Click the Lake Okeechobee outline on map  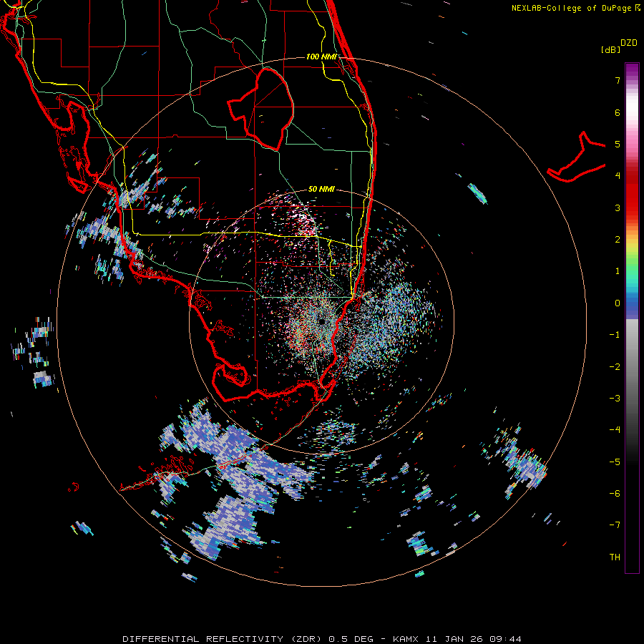260,109
